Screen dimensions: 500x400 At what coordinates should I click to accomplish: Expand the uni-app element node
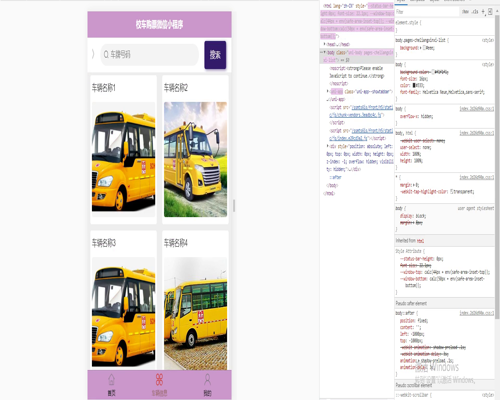[x=328, y=91]
